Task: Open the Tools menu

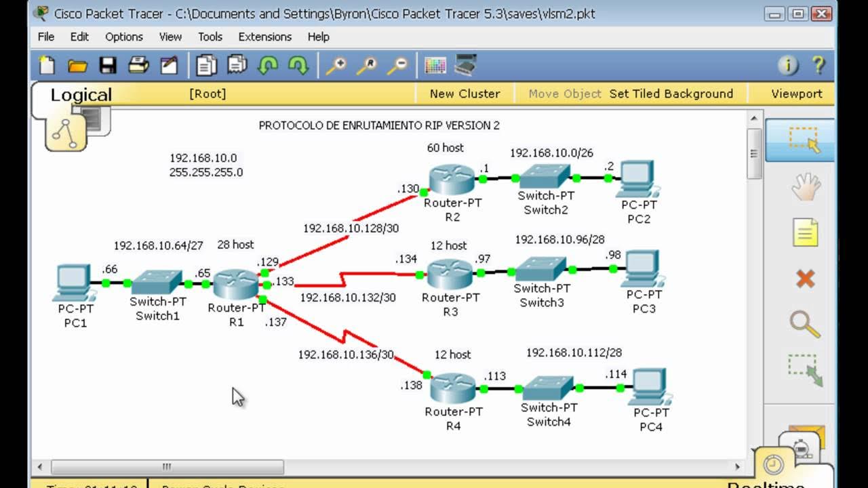Action: 210,37
